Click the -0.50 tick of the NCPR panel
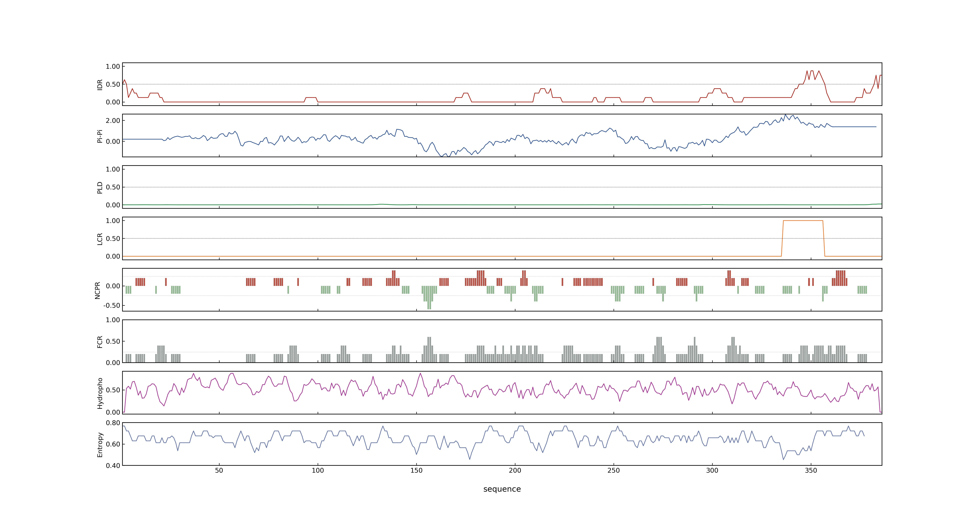 (x=111, y=306)
